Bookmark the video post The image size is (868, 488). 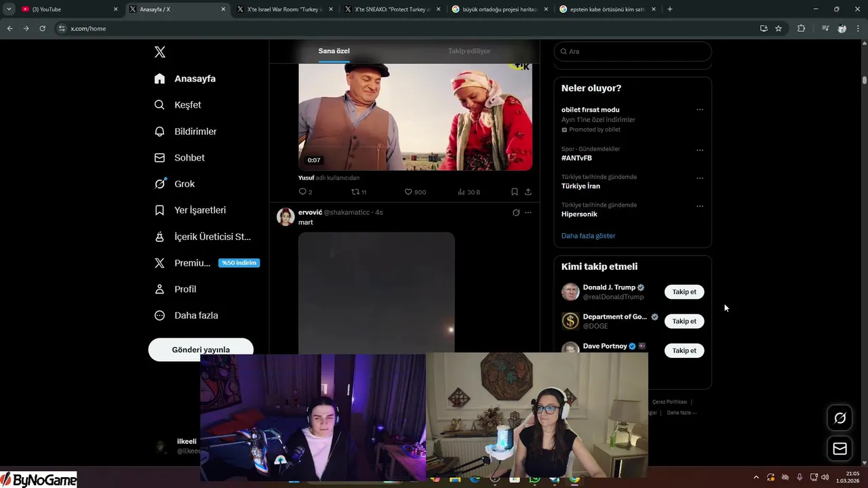coord(515,192)
